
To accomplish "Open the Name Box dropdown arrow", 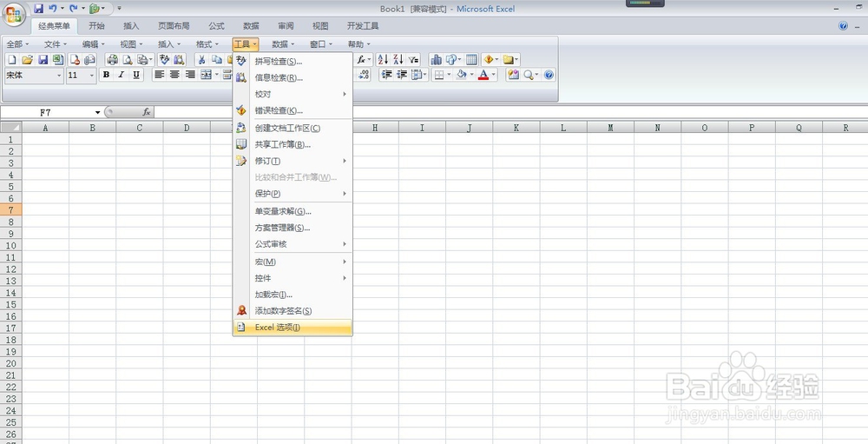I will pos(97,113).
